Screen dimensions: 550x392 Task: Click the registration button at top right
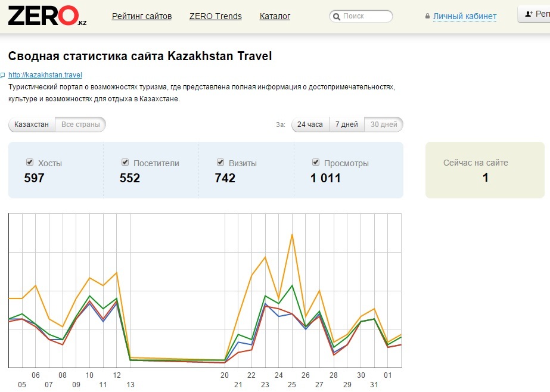tap(534, 14)
